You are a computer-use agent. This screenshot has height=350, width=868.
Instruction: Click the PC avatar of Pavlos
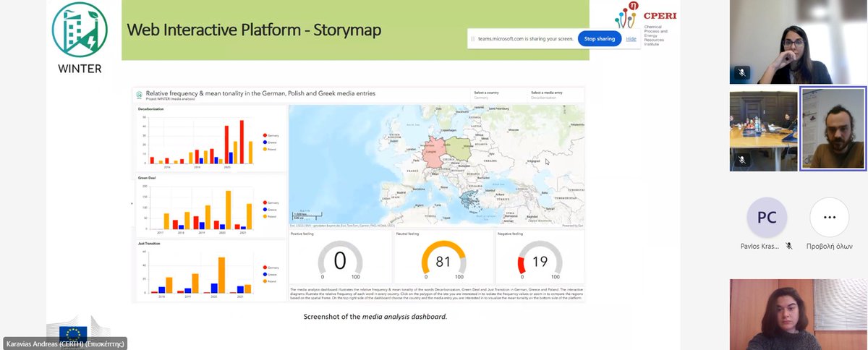coord(767,217)
